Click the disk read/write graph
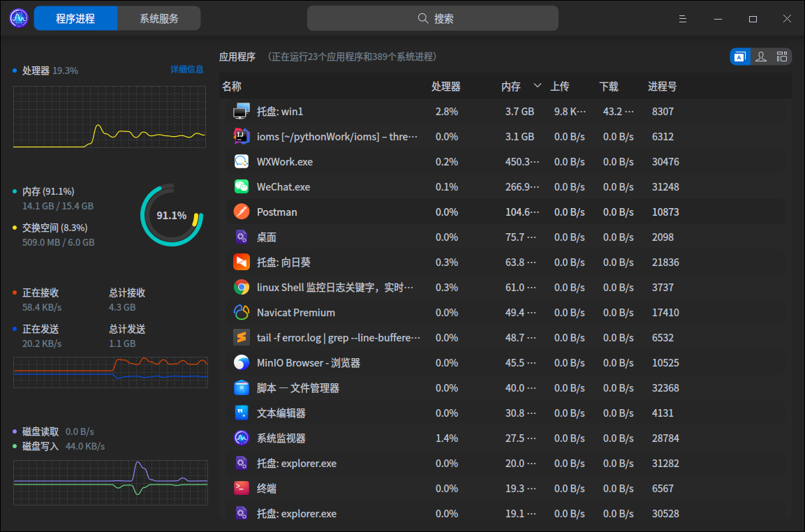The image size is (805, 532). (x=110, y=482)
